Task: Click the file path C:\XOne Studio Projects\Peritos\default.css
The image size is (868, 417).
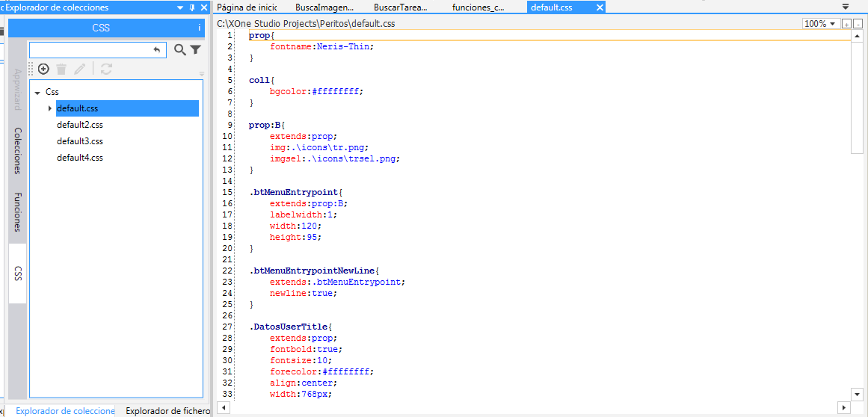Action: coord(306,24)
